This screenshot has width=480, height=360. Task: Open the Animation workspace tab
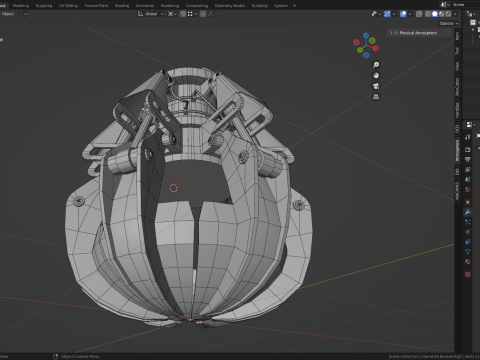[145, 6]
